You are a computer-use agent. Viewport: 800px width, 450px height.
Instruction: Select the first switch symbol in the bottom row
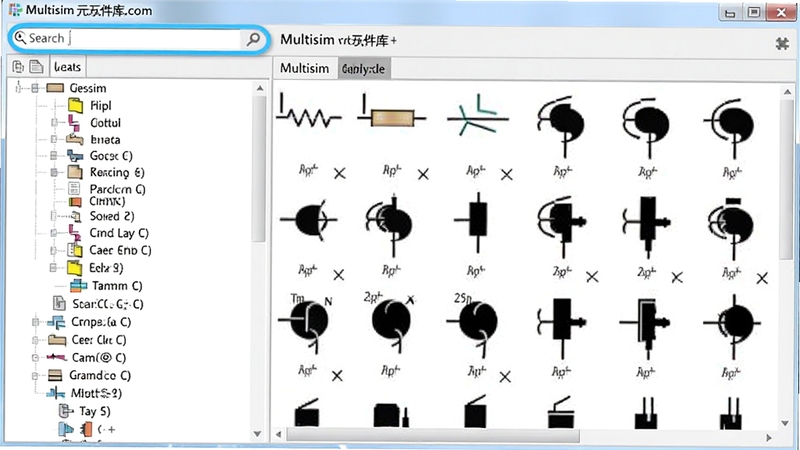pos(307,412)
